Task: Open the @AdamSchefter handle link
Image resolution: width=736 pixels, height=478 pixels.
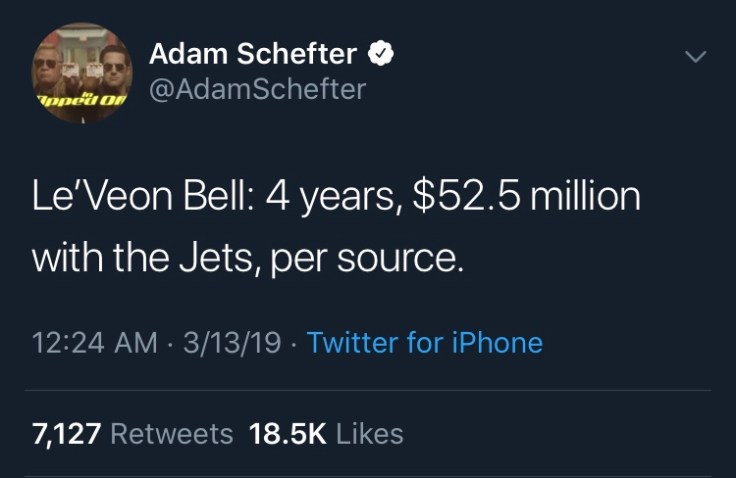Action: pyautogui.click(x=256, y=90)
